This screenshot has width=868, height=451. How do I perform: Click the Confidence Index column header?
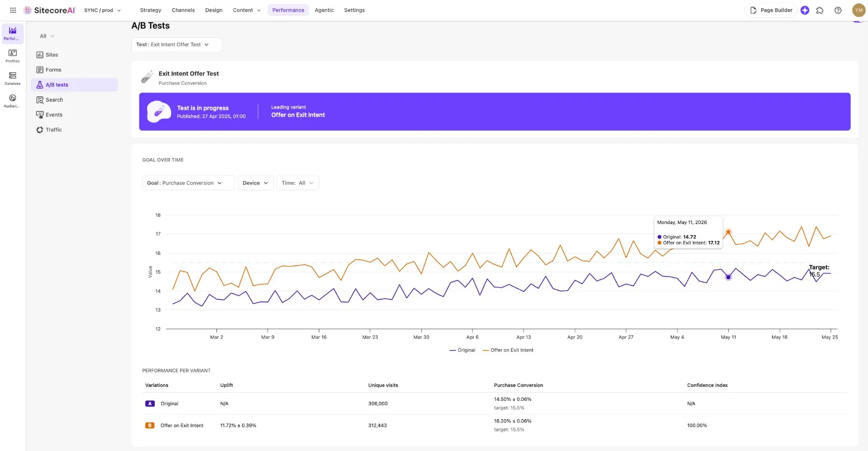(707, 385)
